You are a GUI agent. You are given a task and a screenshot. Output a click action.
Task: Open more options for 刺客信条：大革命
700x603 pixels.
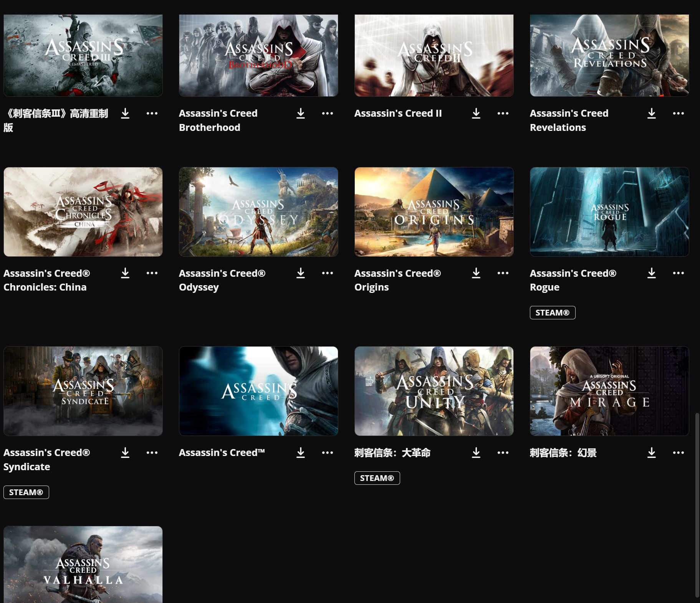coord(503,453)
